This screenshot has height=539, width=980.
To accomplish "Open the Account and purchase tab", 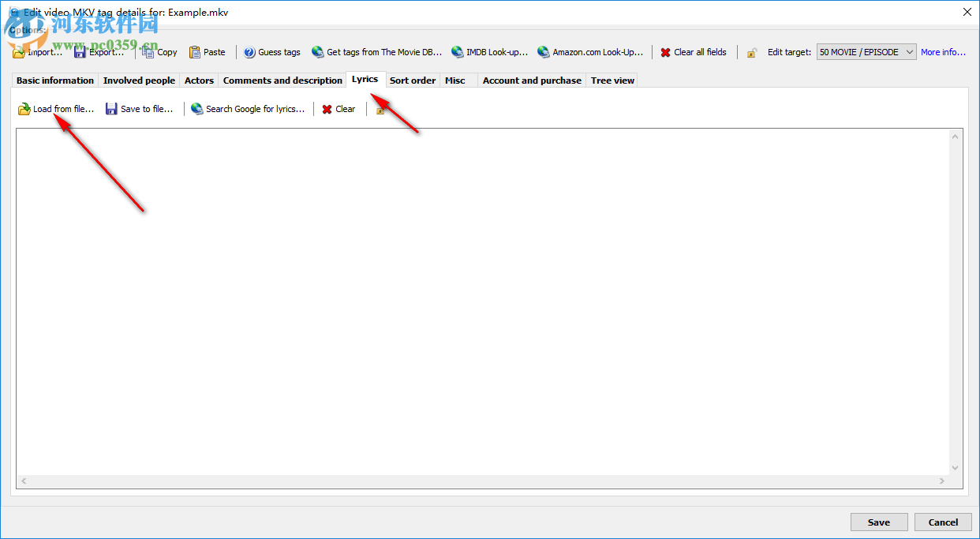I will point(531,80).
